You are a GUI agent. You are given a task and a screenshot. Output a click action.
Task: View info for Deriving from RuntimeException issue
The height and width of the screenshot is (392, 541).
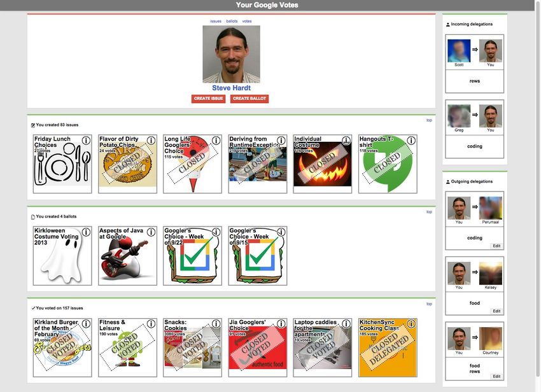(x=281, y=141)
